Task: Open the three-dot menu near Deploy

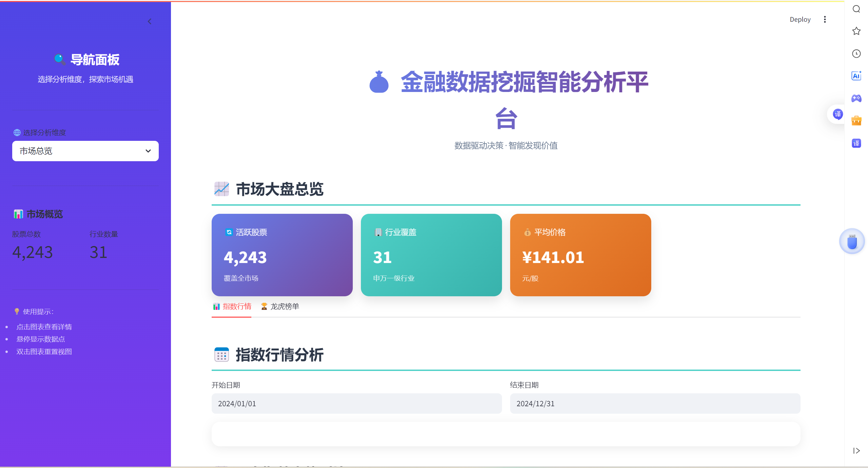Action: (x=825, y=19)
